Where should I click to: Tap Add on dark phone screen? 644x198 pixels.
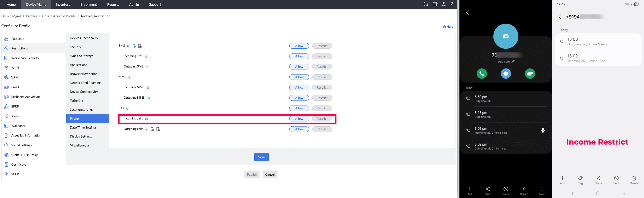(470, 190)
